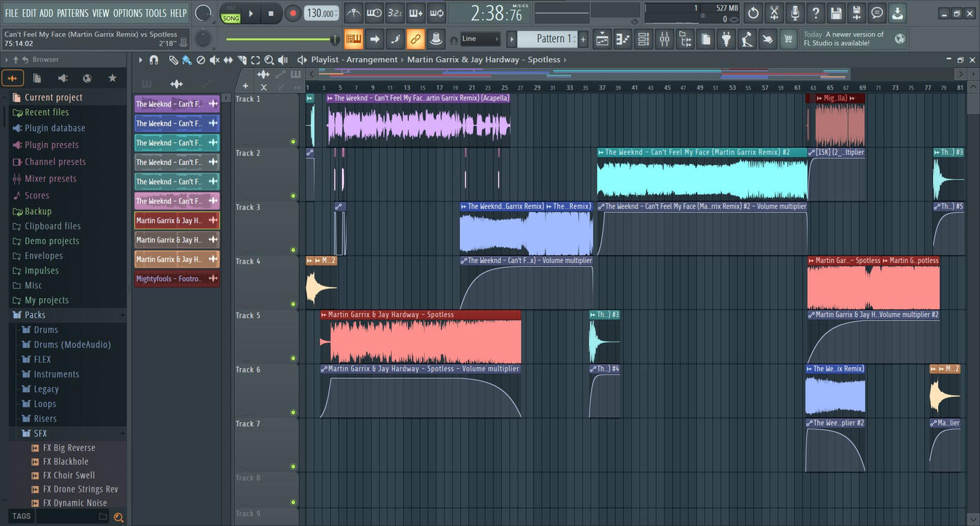Screen dimensions: 980x526
Task: Open the PATTERNS menu
Action: pyautogui.click(x=72, y=13)
